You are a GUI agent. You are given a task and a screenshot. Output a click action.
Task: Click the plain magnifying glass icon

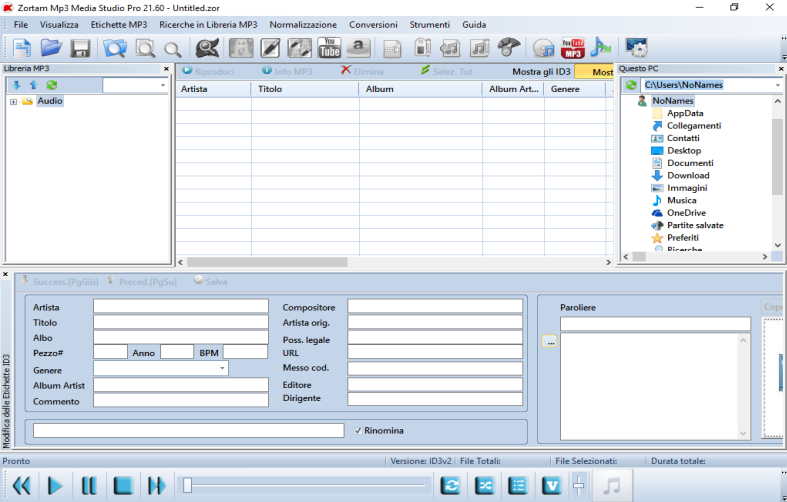[x=173, y=49]
